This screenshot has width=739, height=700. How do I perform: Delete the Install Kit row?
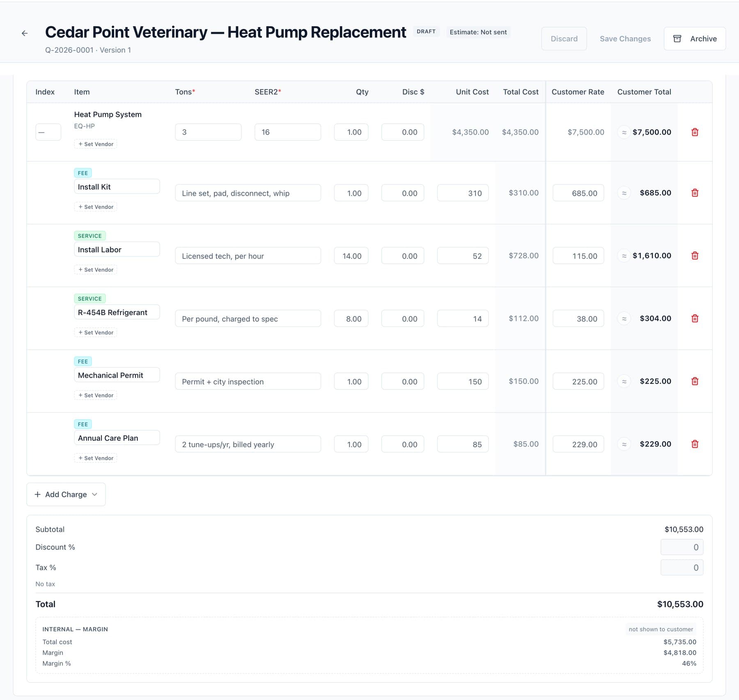[x=695, y=193]
